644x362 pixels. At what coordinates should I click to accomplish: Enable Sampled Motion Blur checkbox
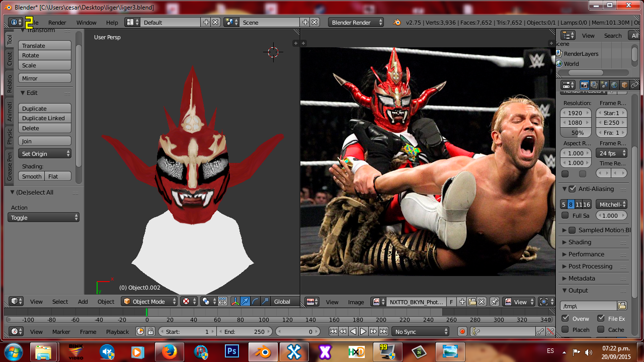tap(572, 230)
